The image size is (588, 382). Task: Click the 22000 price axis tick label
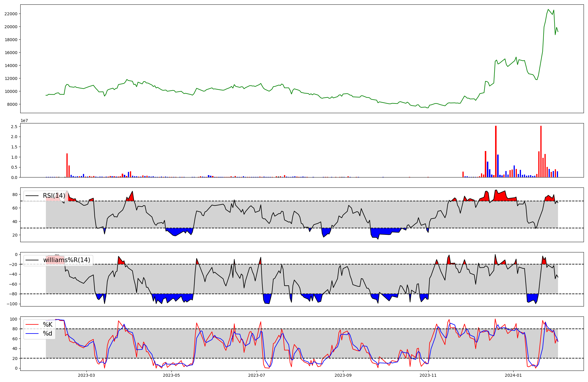pyautogui.click(x=11, y=14)
